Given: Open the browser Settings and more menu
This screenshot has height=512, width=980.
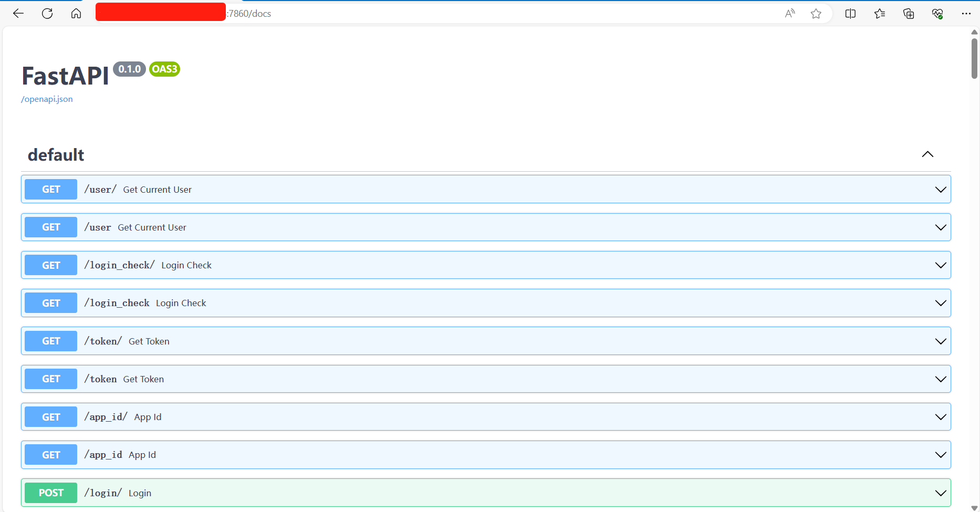Looking at the screenshot, I should 966,14.
